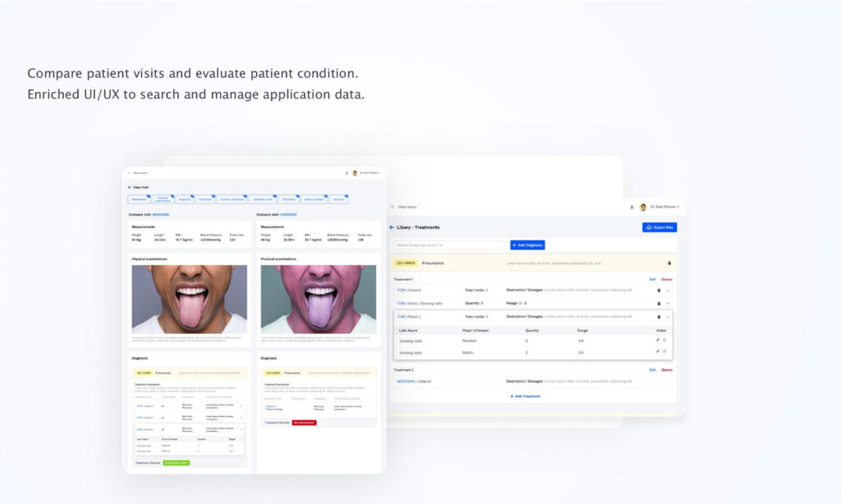
Task: Open notifications bell in Treatments header
Action: [632, 207]
